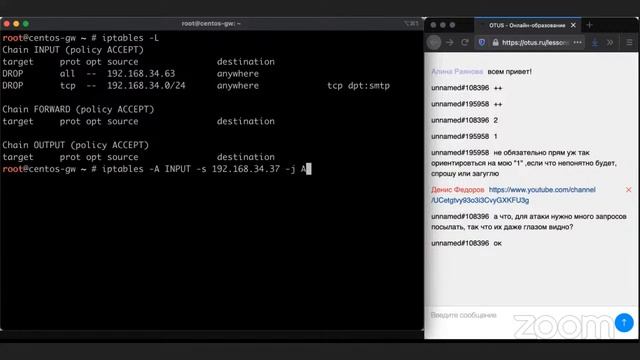Viewport: 640px width, 360px height.
Task: Click chat message 'всем привет!'
Action: 509,71
